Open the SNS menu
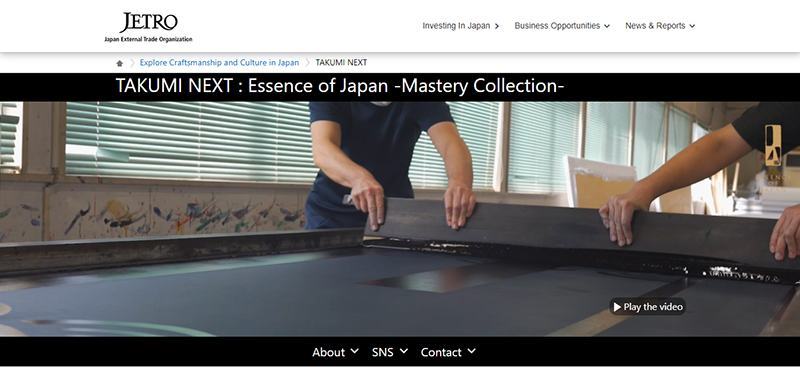This screenshot has height=367, width=800. [x=383, y=352]
